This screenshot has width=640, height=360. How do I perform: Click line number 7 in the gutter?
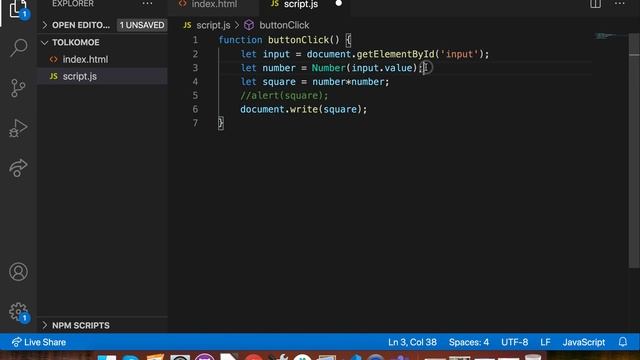[x=195, y=123]
